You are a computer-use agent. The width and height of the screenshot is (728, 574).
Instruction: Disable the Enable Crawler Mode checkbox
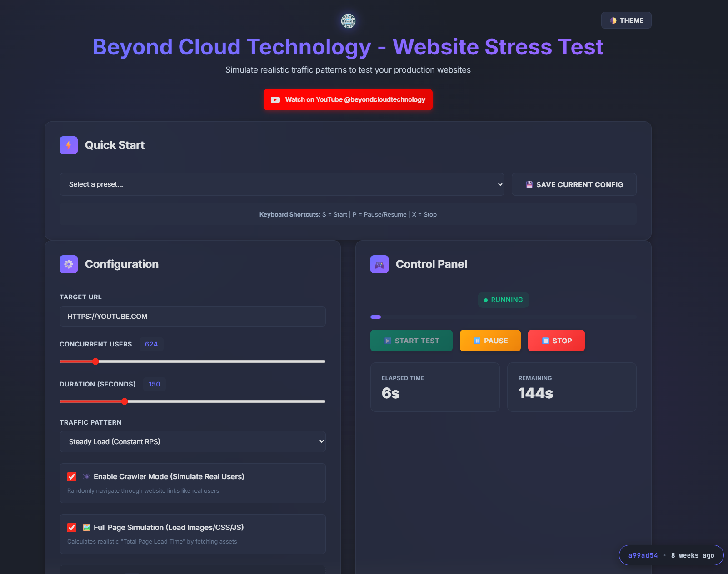pyautogui.click(x=72, y=476)
